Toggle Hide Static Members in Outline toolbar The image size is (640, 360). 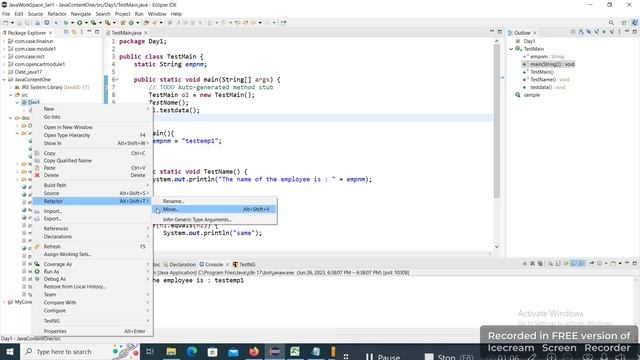coord(596,32)
